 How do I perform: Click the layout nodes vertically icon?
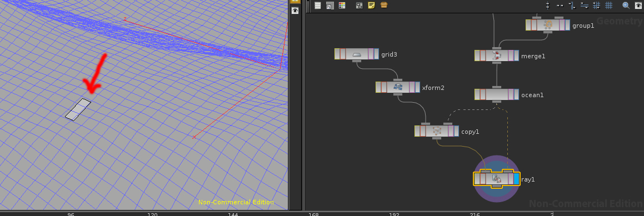(x=547, y=6)
